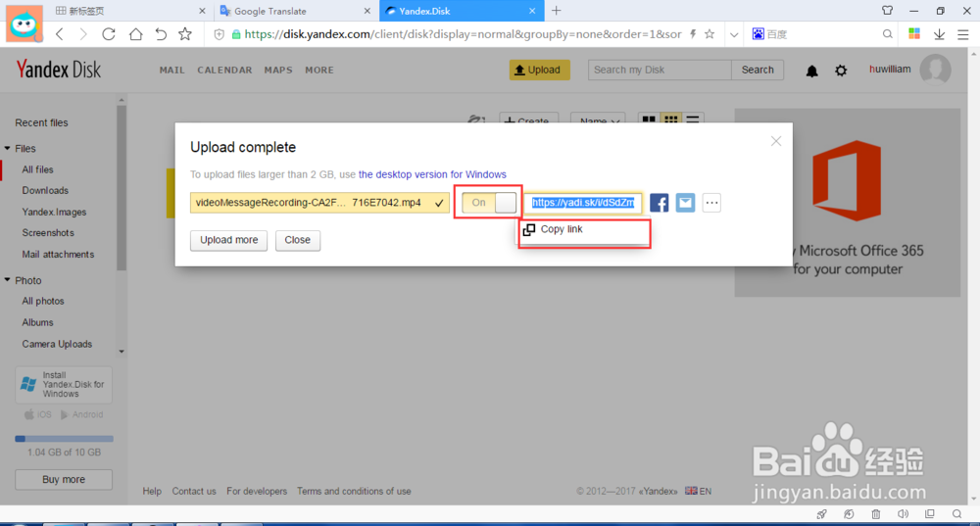
Task: Click the Baidu search box
Action: coord(822,34)
